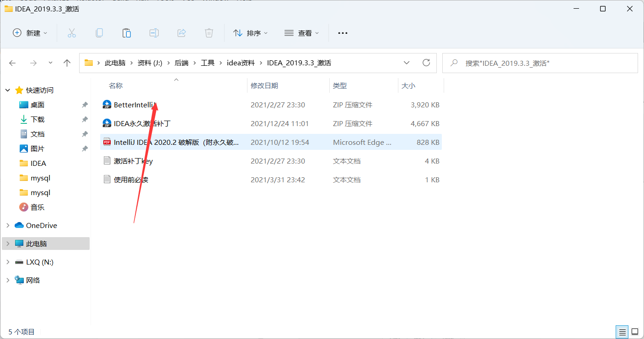This screenshot has height=339, width=644.
Task: Open 文档 in the sidebar
Action: point(38,134)
